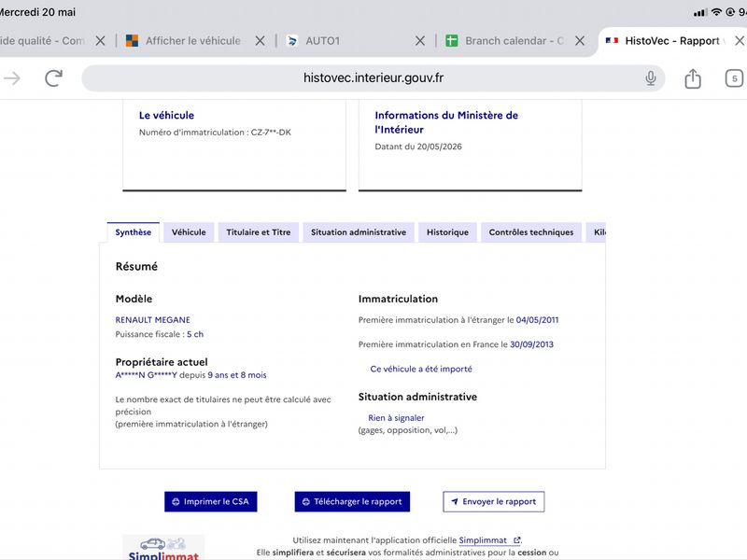Open the Situation administrative tab
This screenshot has width=747, height=560.
click(x=359, y=232)
